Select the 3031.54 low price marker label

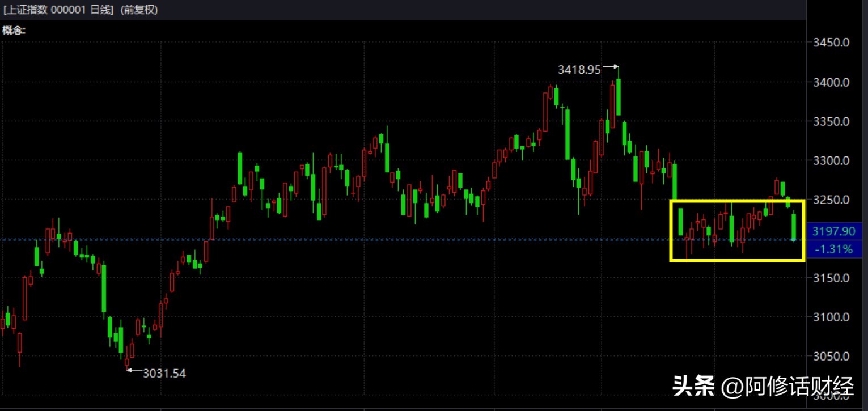click(x=164, y=373)
